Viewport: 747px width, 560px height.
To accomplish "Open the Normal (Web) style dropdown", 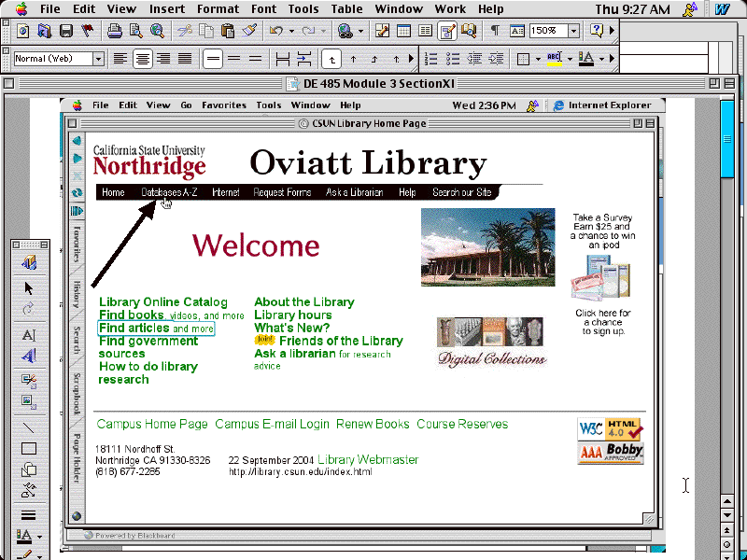I will pyautogui.click(x=98, y=59).
